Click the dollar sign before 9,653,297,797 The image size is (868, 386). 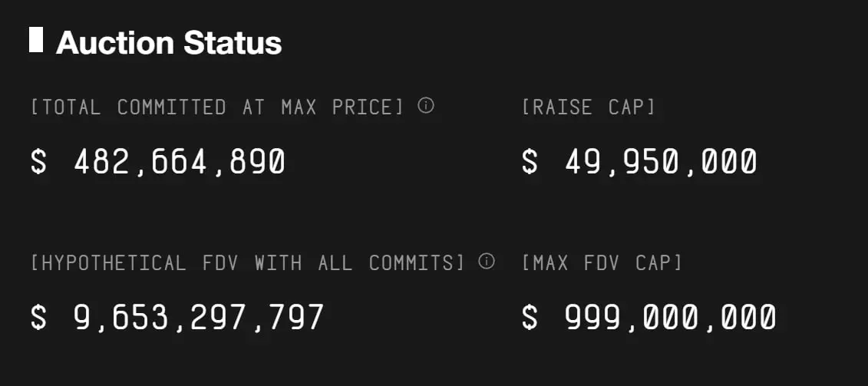tap(38, 317)
